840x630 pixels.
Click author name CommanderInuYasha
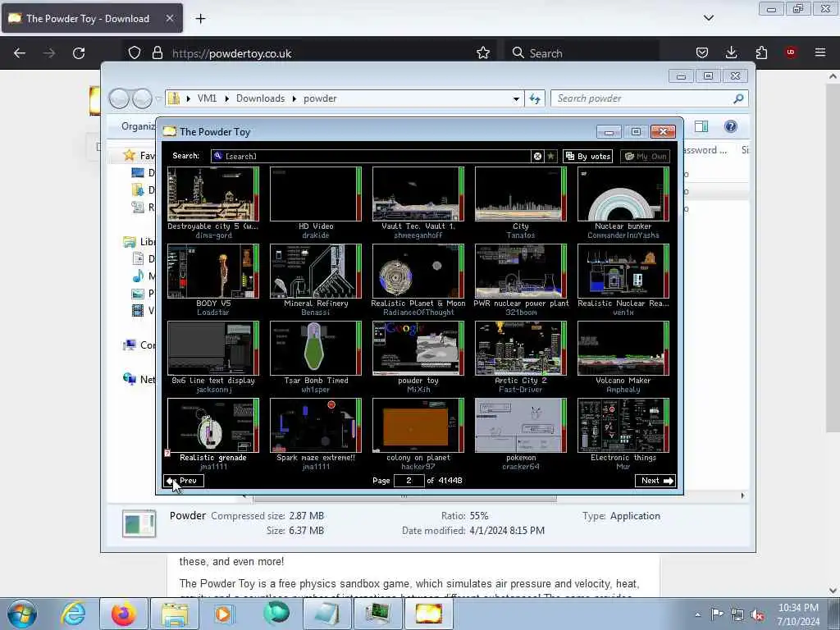(623, 235)
